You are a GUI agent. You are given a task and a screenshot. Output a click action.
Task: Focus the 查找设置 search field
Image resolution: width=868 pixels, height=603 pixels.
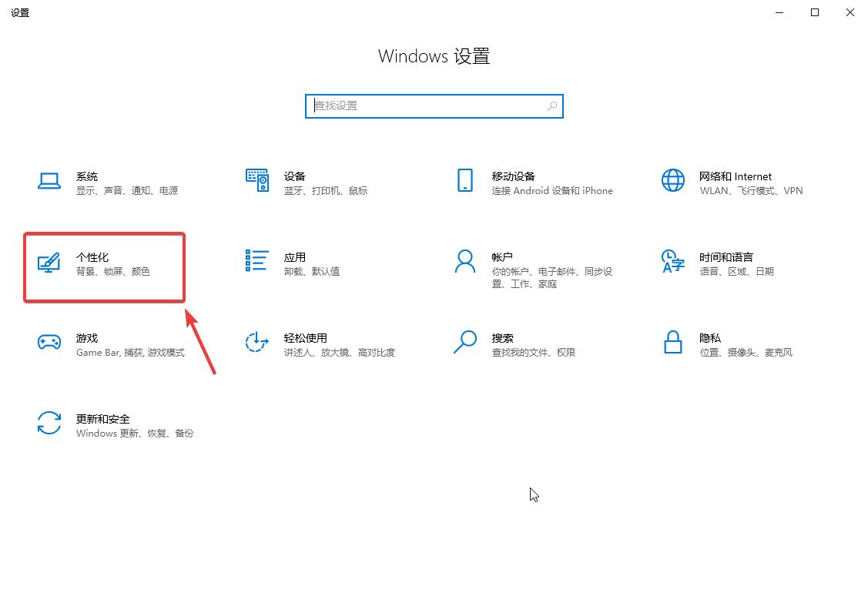tap(434, 106)
